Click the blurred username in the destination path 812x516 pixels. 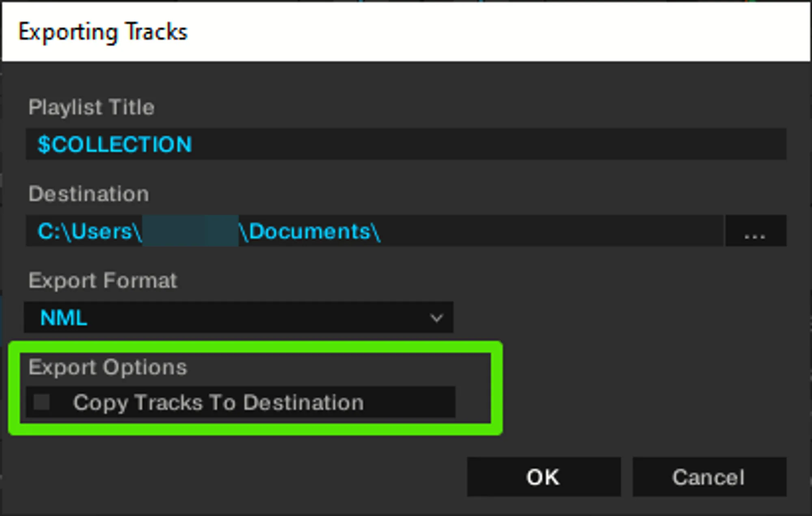click(190, 231)
